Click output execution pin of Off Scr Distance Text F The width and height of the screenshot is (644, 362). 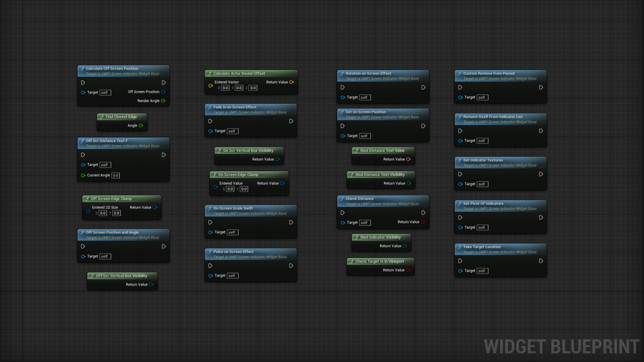pyautogui.click(x=163, y=155)
